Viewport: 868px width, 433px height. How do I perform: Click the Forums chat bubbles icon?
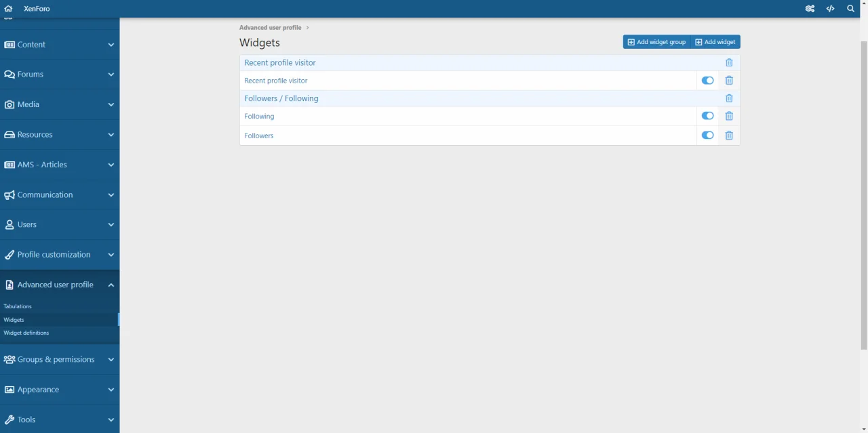pyautogui.click(x=9, y=75)
